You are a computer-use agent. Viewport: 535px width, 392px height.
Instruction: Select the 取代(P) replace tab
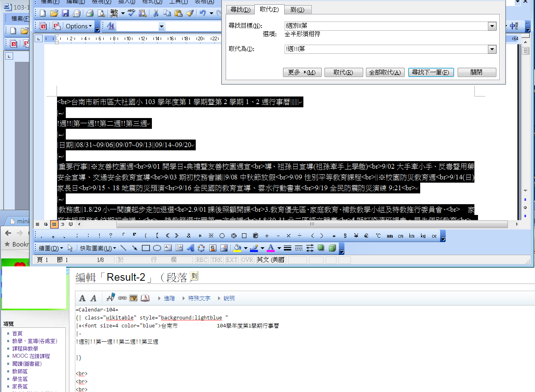(x=269, y=9)
